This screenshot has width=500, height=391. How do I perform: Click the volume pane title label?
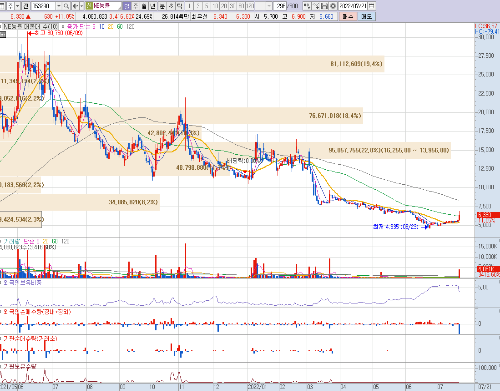(x=13, y=241)
